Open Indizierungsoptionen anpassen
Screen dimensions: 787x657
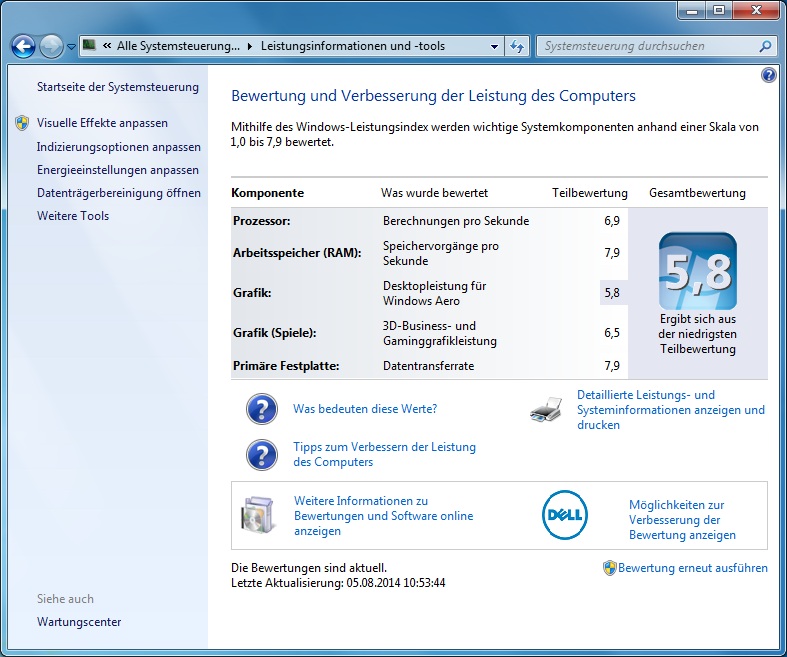118,147
